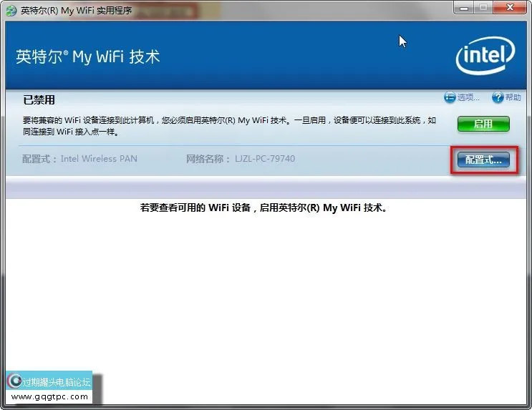Select the 已禁用 status heading

pyautogui.click(x=39, y=100)
